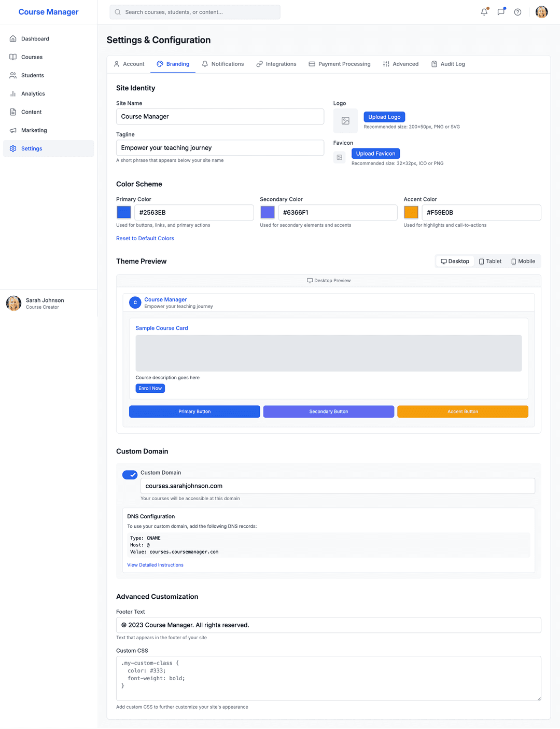Open the user avatar in header
This screenshot has width=560, height=729.
[x=541, y=12]
